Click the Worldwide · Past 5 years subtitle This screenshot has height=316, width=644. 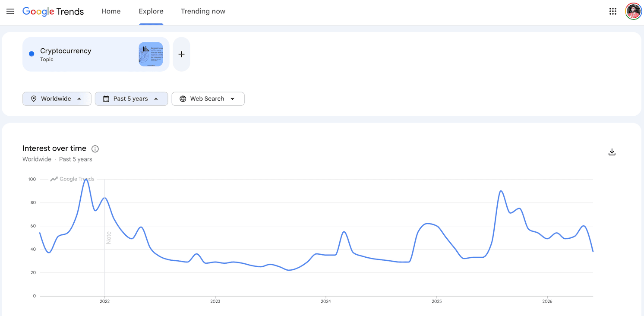pyautogui.click(x=57, y=159)
